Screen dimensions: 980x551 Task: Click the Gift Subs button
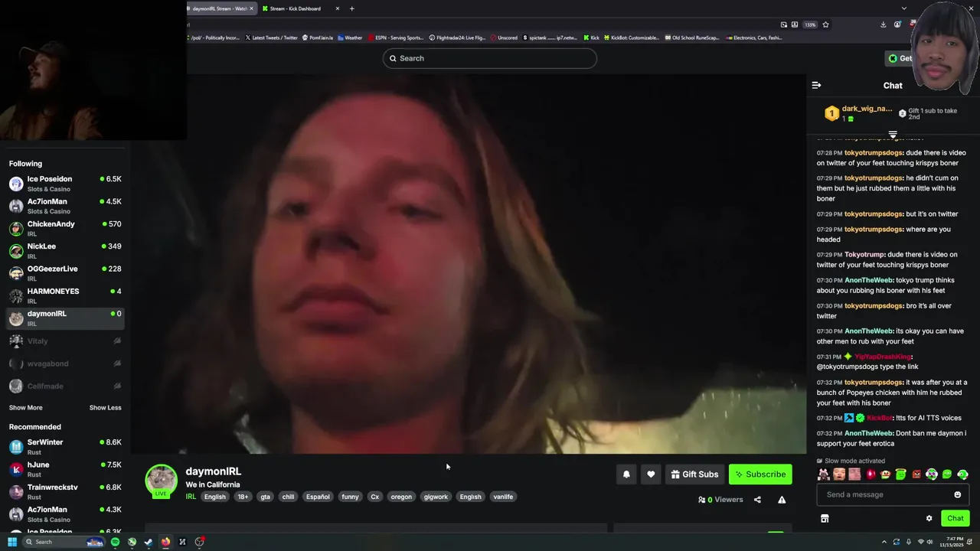click(x=694, y=474)
